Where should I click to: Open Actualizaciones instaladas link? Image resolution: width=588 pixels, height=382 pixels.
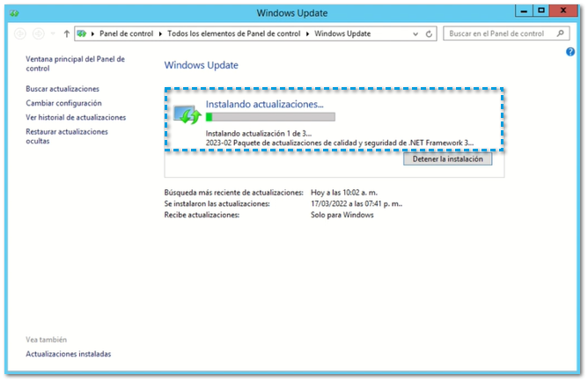pyautogui.click(x=69, y=354)
